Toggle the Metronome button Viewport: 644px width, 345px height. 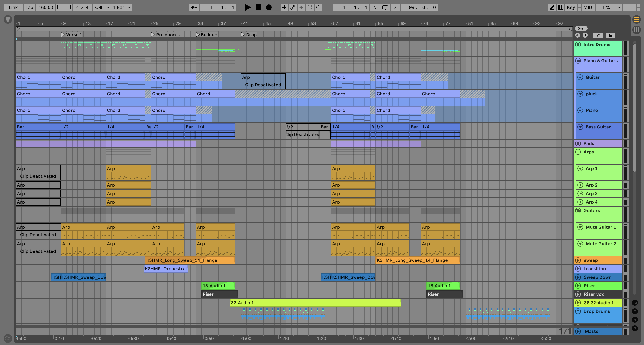pyautogui.click(x=99, y=8)
